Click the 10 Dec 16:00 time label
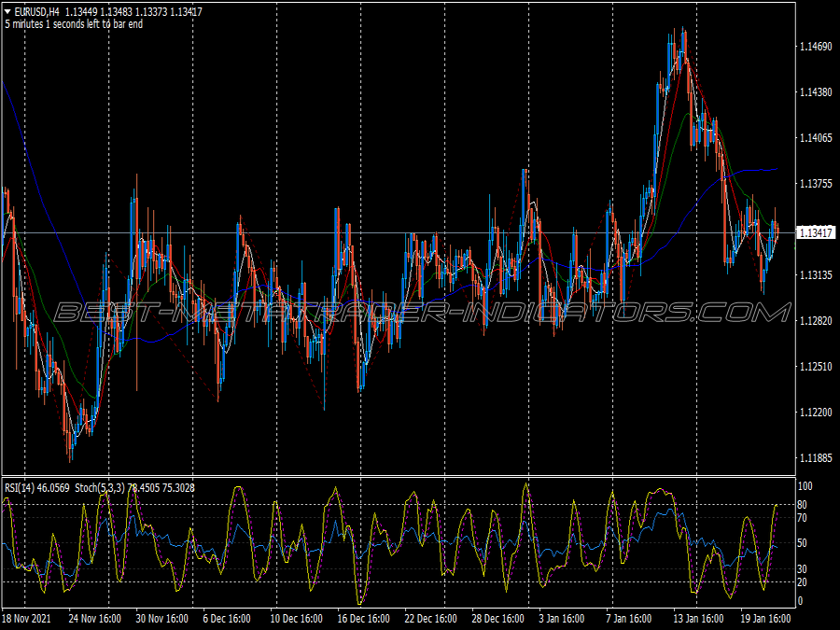Image resolution: width=840 pixels, height=630 pixels. (296, 618)
